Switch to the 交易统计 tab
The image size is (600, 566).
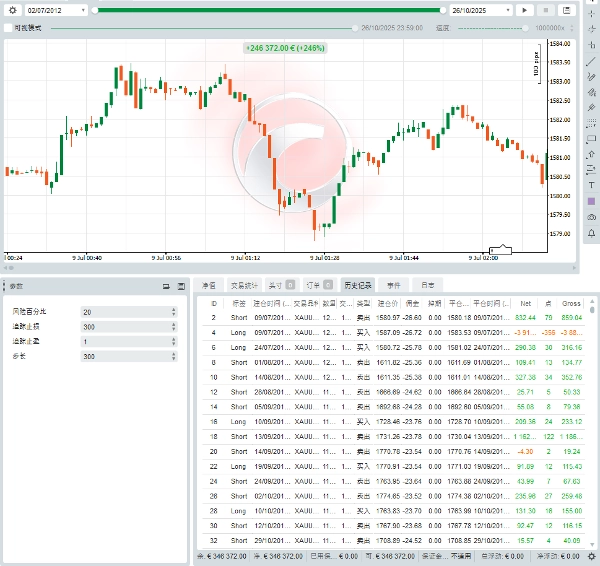click(244, 285)
